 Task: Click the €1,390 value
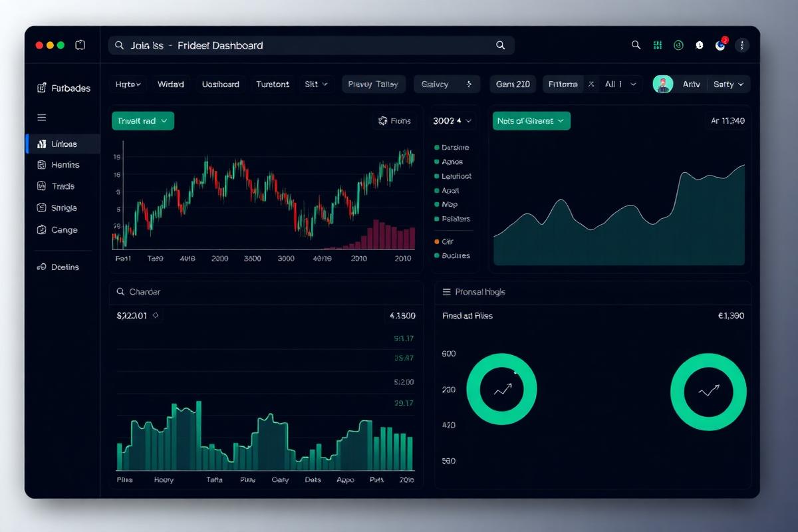731,316
